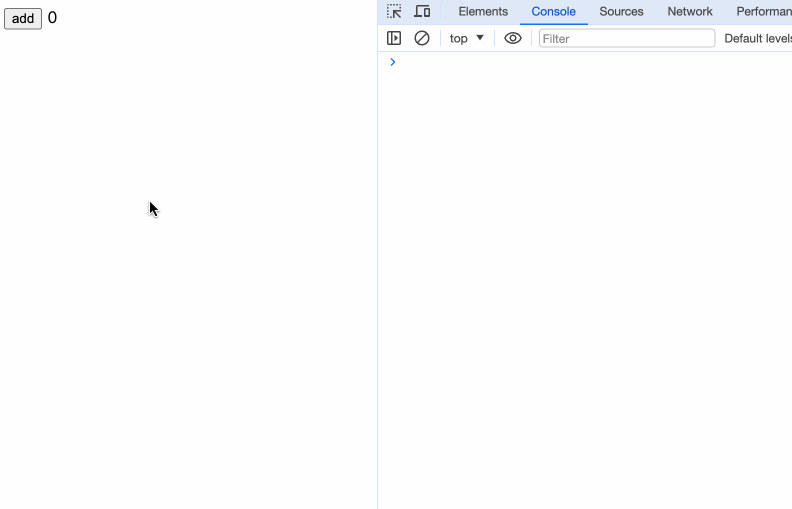Open the Sources tab
This screenshot has height=509, width=792.
[x=621, y=12]
